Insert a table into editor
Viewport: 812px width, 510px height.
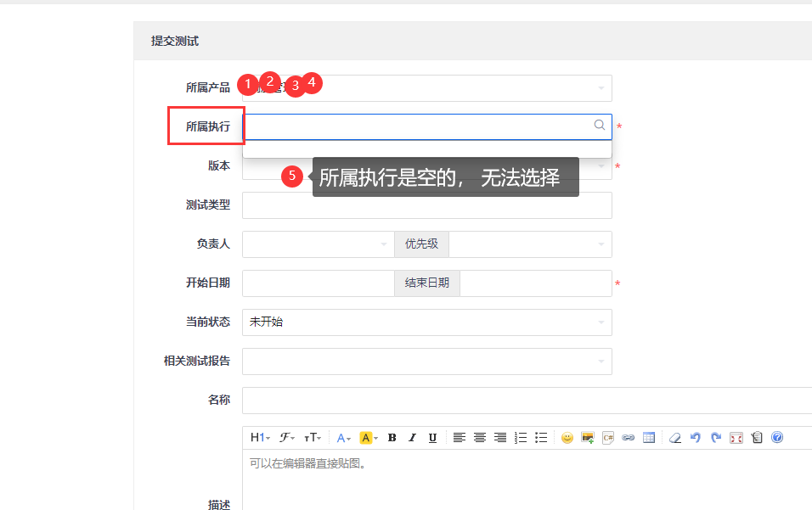coord(648,438)
